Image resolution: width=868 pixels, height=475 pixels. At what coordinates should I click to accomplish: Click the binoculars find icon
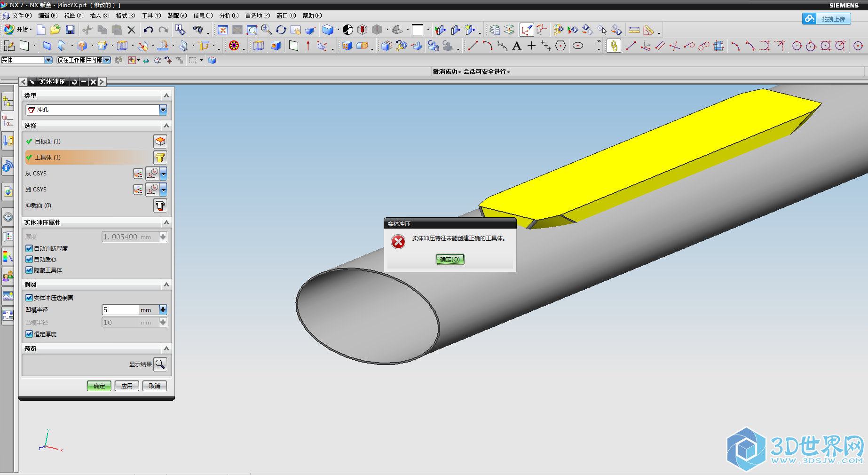(x=198, y=30)
